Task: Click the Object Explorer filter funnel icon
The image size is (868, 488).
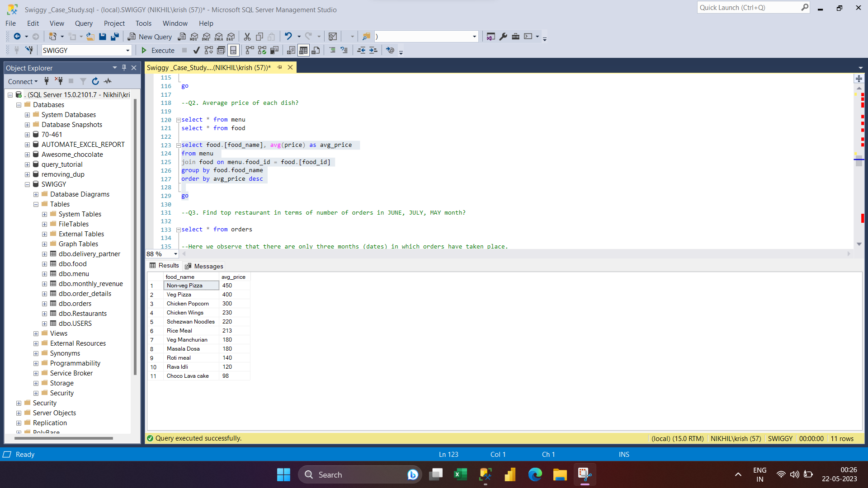Action: click(x=83, y=81)
